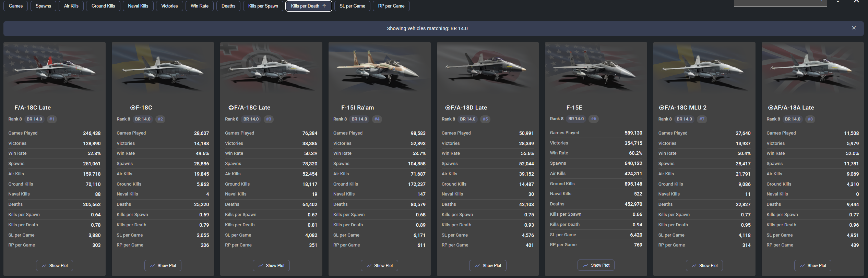
Task: Sort vehicles by Naval Kills
Action: click(x=138, y=6)
